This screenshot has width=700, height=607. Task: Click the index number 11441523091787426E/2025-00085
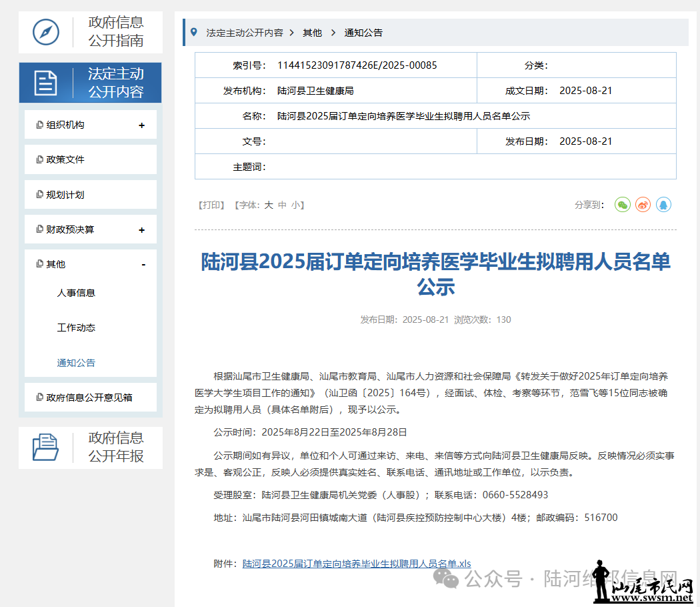click(x=357, y=65)
